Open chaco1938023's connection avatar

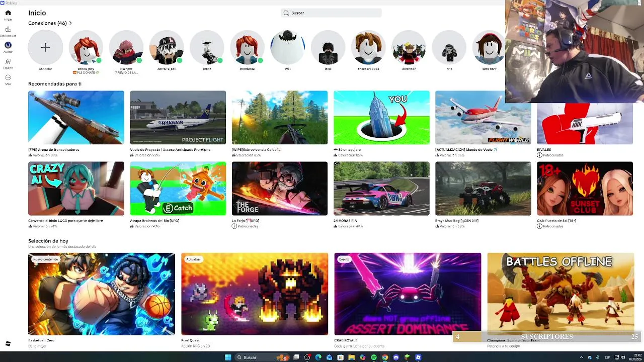pyautogui.click(x=368, y=47)
